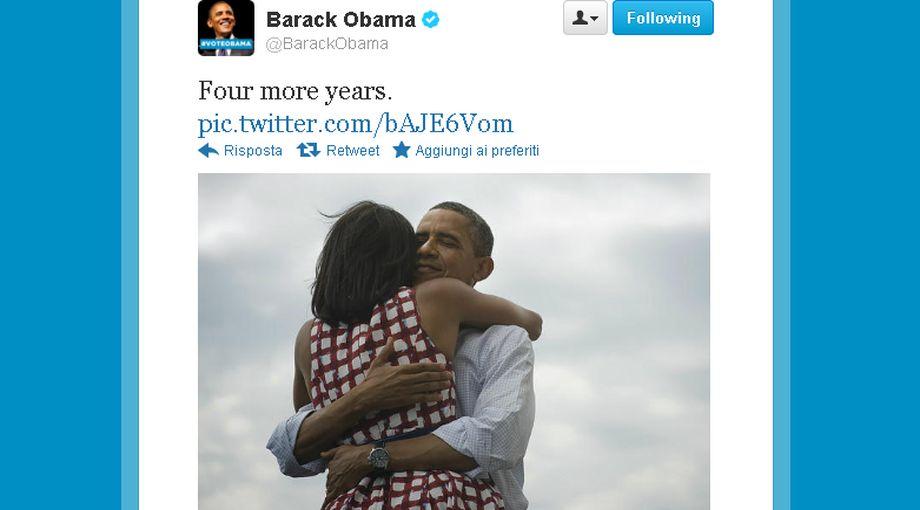Toggle the Following button
The image size is (920, 510).
click(663, 18)
